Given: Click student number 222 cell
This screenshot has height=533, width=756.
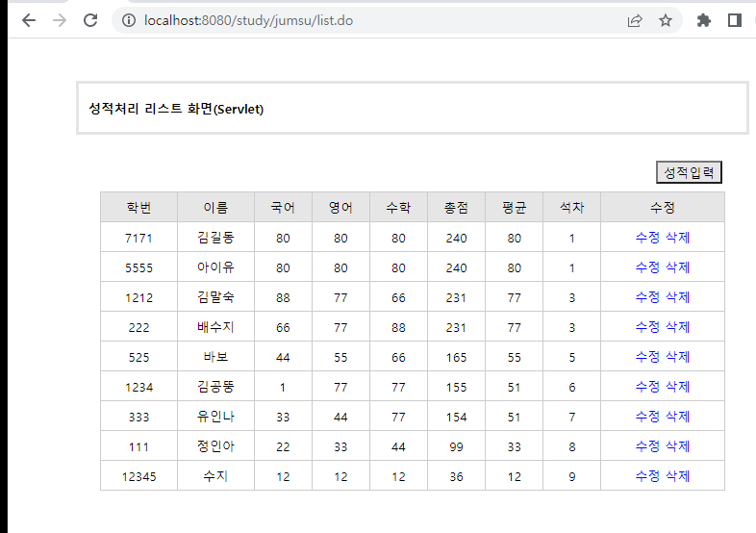Looking at the screenshot, I should tap(139, 327).
